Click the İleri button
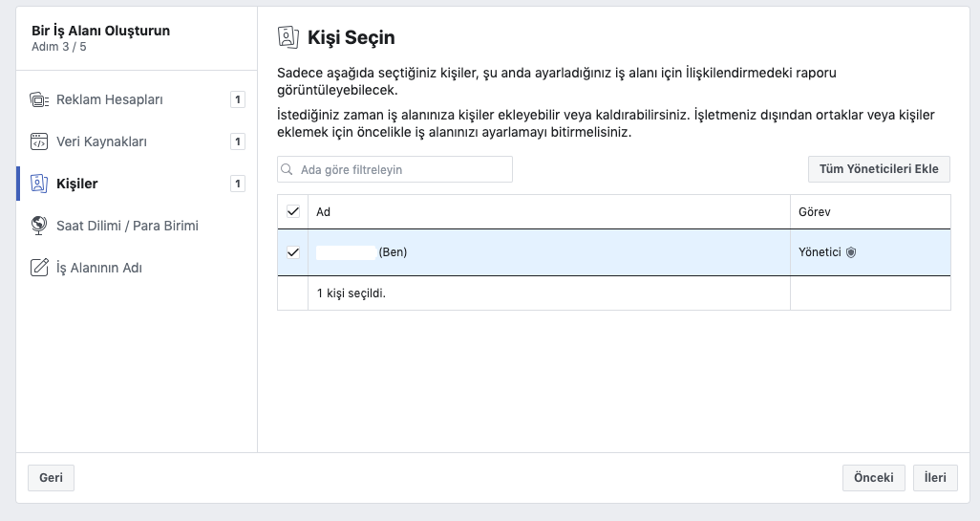The image size is (980, 521). [935, 477]
